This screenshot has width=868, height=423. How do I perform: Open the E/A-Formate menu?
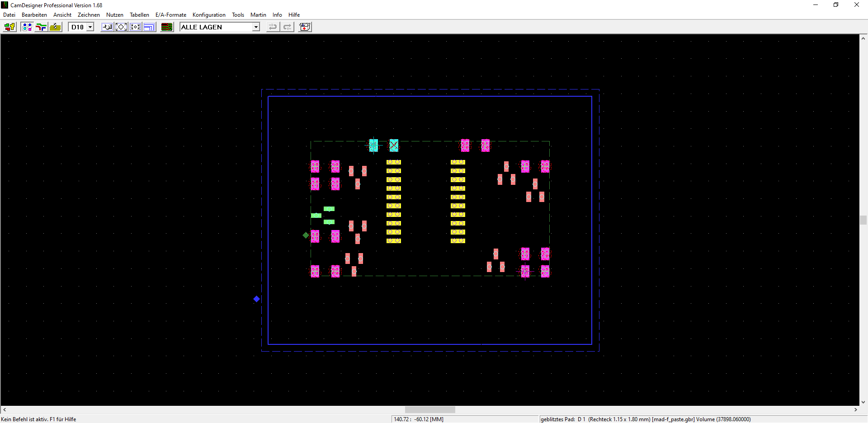[170, 15]
